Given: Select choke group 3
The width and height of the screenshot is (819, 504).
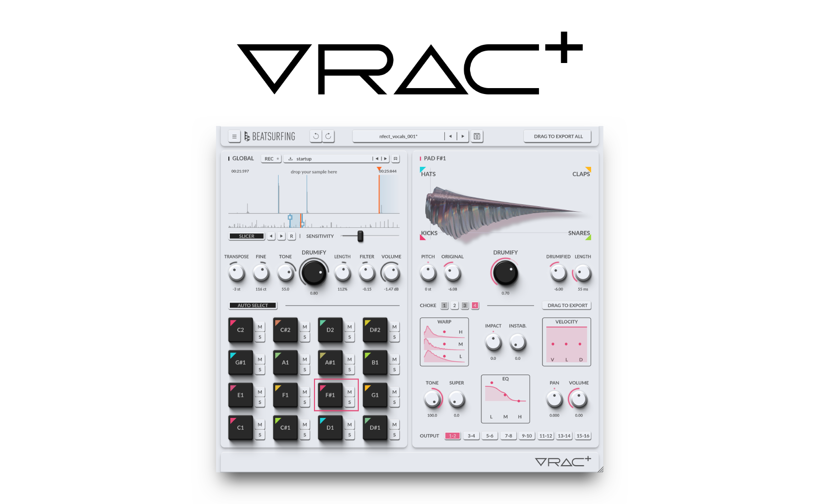Looking at the screenshot, I should pyautogui.click(x=465, y=306).
